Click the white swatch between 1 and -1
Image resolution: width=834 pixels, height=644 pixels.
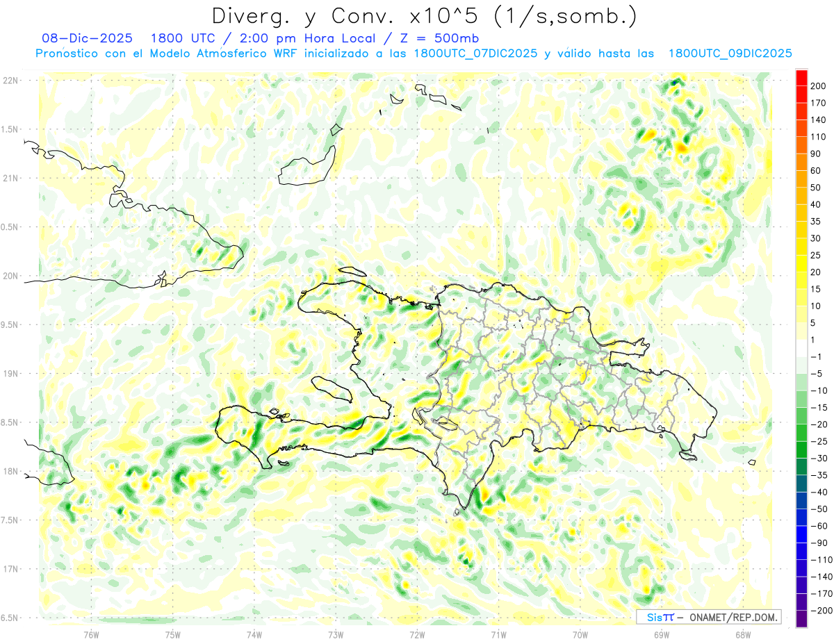(x=802, y=348)
